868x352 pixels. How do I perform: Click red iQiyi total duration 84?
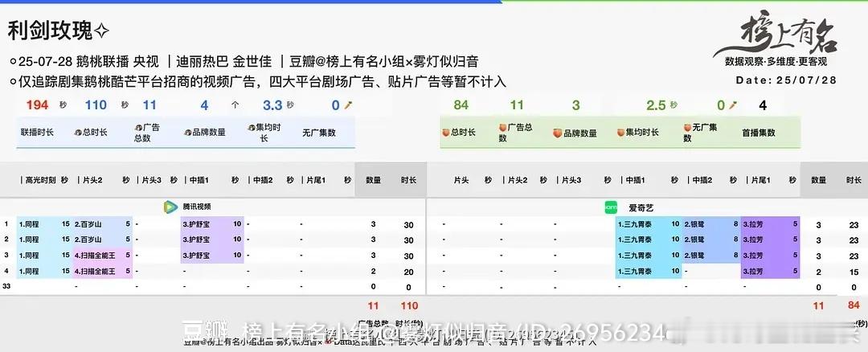click(854, 305)
